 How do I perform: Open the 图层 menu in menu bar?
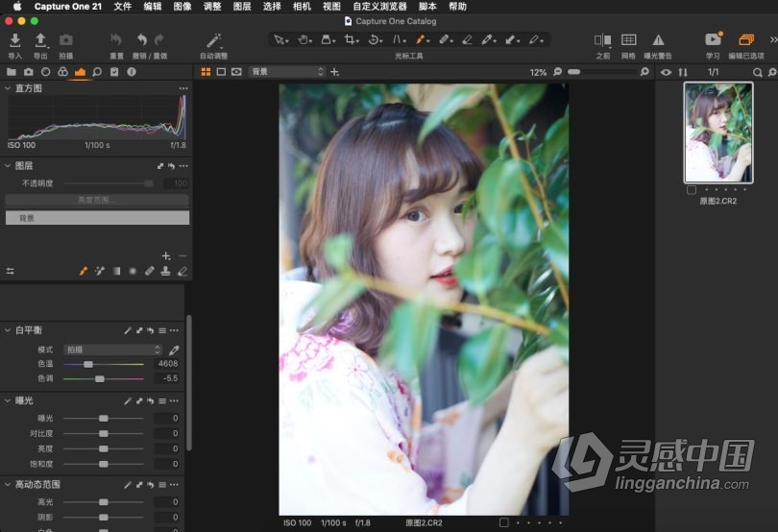[242, 7]
